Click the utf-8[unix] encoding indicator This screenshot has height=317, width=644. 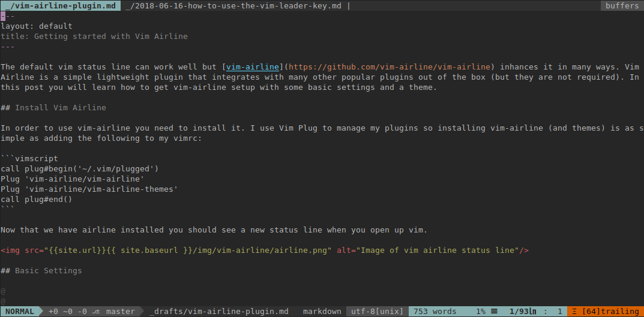click(x=378, y=312)
